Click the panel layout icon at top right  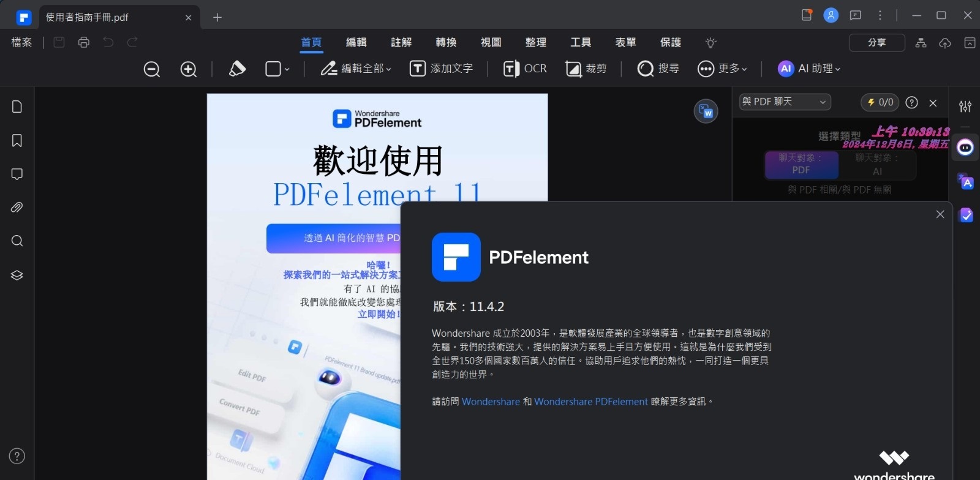tap(970, 43)
